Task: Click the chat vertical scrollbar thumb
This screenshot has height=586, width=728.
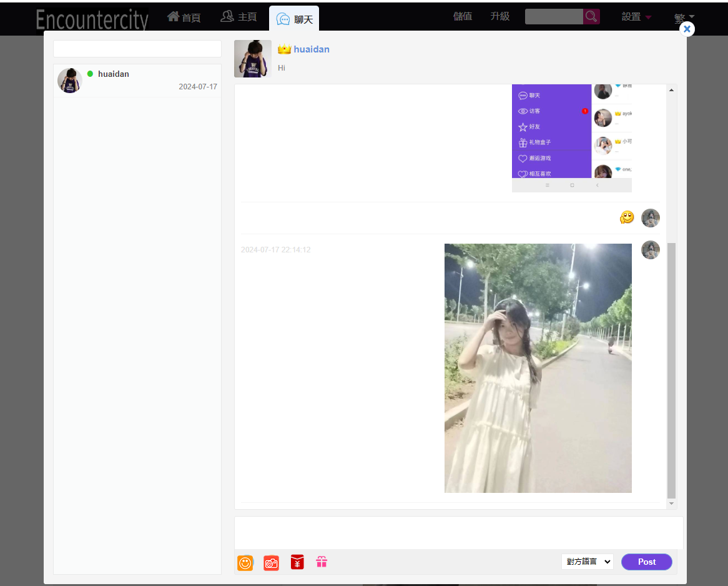Action: [x=671, y=370]
